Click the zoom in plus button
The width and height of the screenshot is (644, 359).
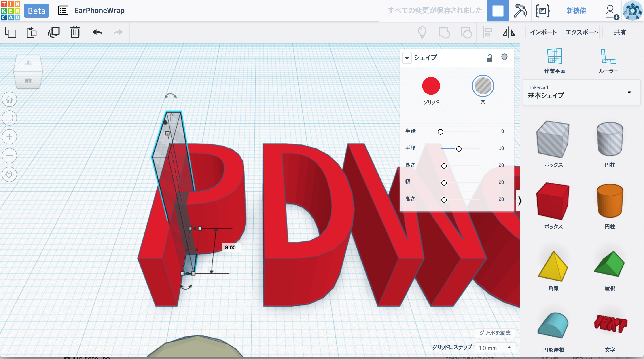tap(9, 137)
